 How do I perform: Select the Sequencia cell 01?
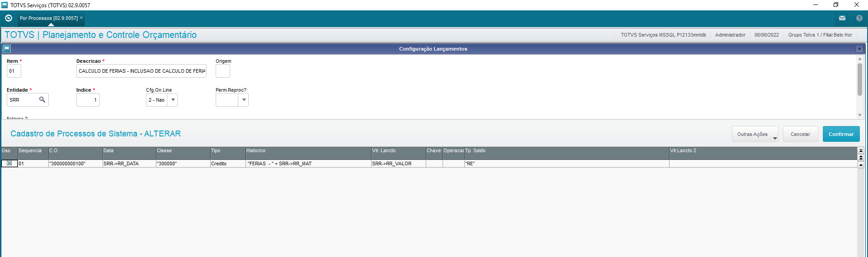[x=33, y=164]
